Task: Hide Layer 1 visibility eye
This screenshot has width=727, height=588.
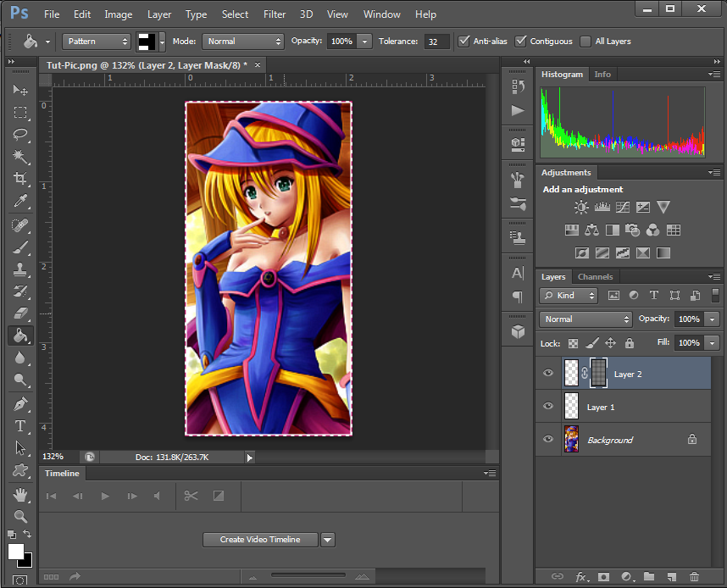Action: point(548,406)
